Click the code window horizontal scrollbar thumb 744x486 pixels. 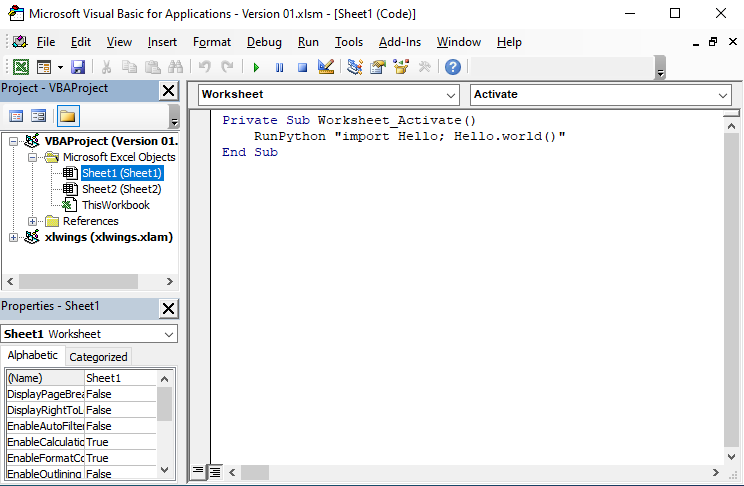coord(255,473)
